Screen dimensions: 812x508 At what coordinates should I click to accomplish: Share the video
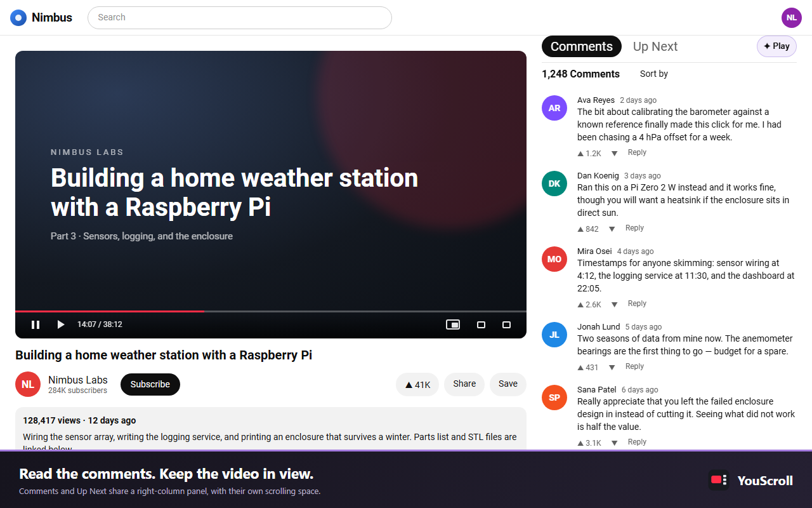pos(464,384)
